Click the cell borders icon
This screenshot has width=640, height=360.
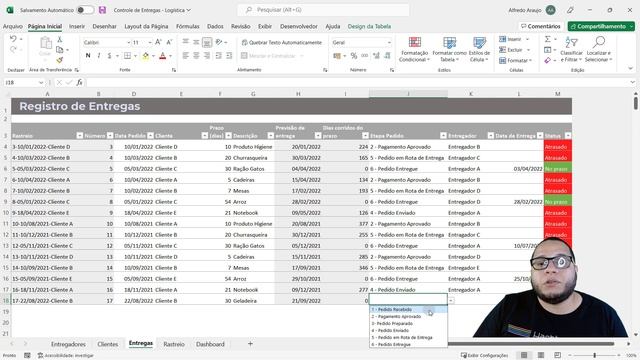(x=127, y=56)
